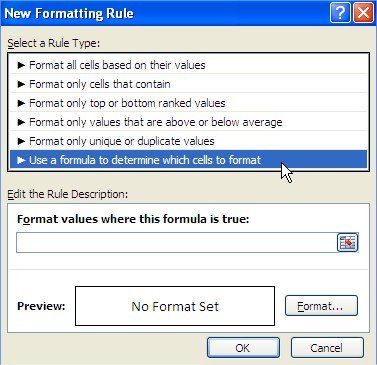Click the 'No Format Set' preview box
377x365 pixels.
(175, 306)
